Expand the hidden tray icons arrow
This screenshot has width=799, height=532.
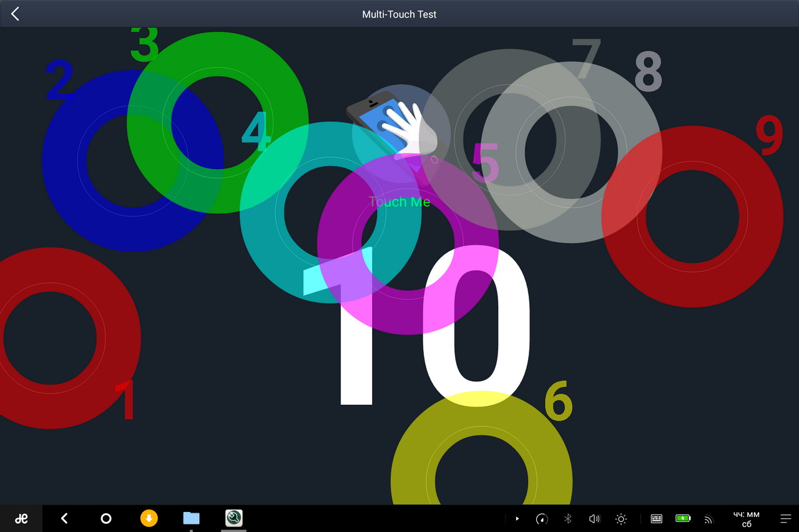(517, 518)
